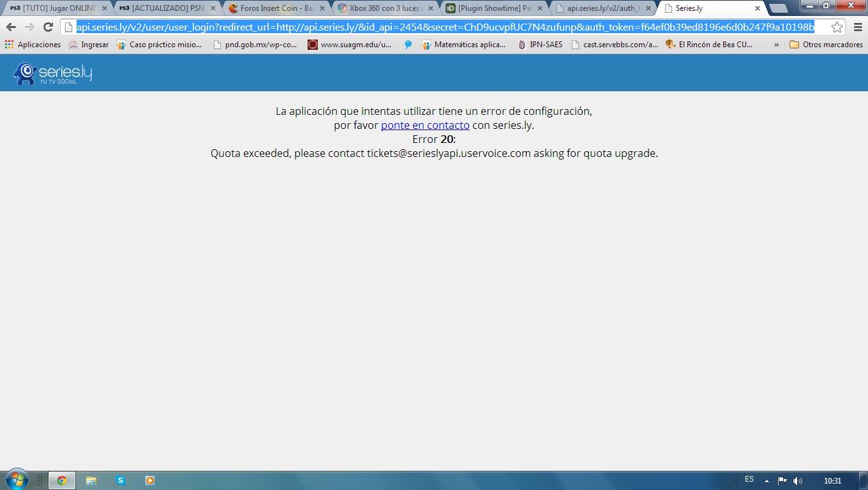Close the Series.ly tab
Image resolution: width=868 pixels, height=490 pixels.
point(758,9)
